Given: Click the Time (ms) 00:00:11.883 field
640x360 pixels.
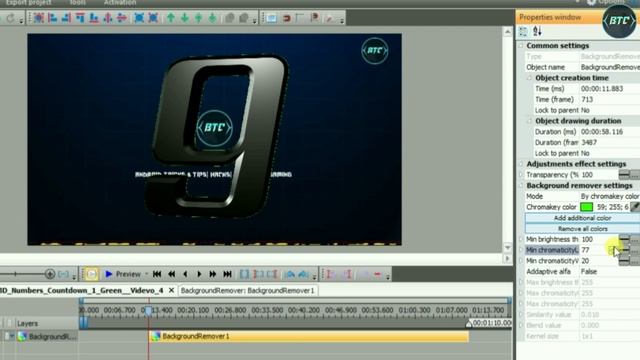Looking at the screenshot, I should pyautogui.click(x=610, y=89).
